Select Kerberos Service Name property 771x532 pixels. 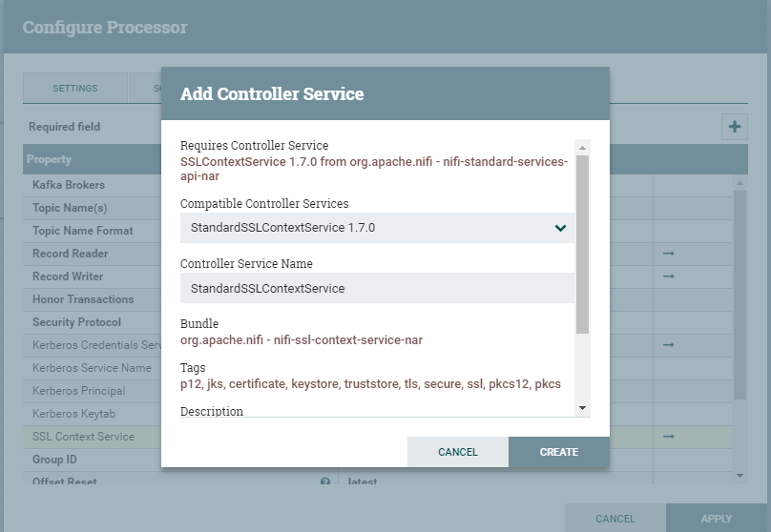[x=92, y=368]
